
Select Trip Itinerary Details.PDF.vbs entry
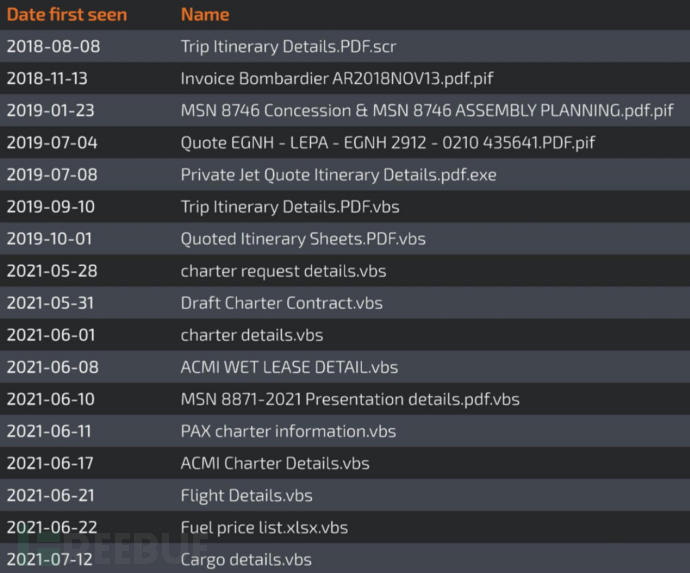(x=290, y=207)
